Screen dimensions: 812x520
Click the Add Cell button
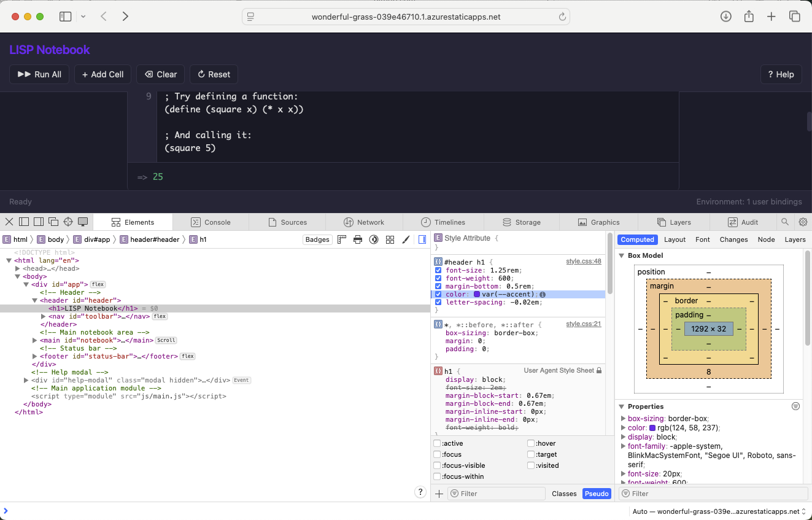click(102, 74)
